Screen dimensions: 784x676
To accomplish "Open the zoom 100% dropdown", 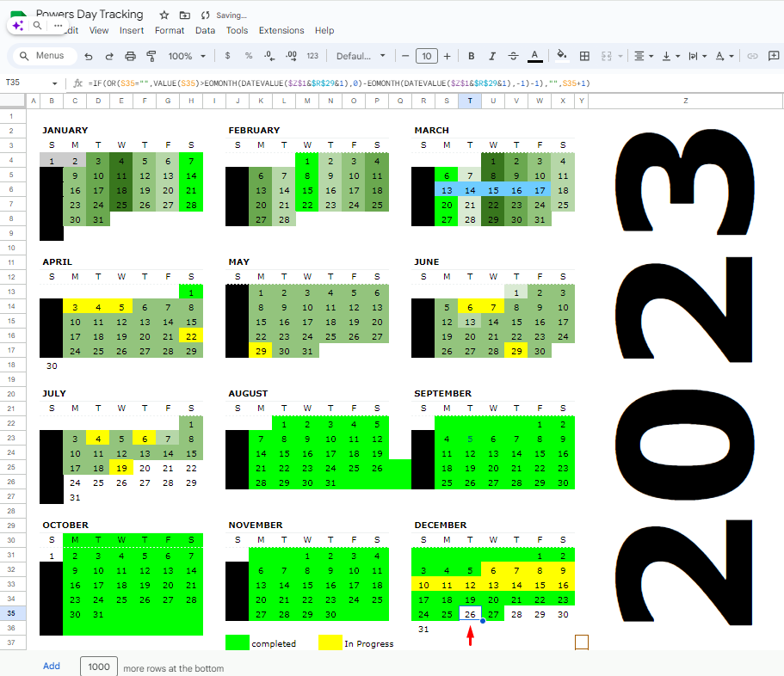I will (x=187, y=56).
